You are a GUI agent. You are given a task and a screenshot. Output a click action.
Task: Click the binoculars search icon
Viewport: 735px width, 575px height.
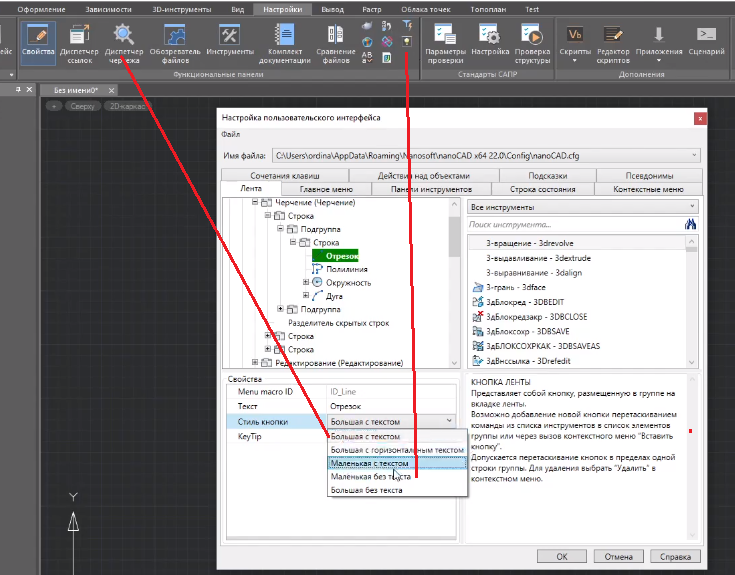(689, 225)
